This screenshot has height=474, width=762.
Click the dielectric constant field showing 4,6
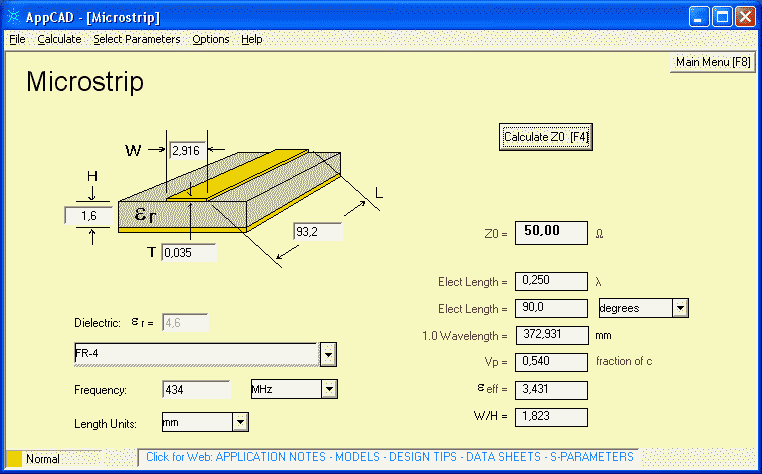click(185, 323)
